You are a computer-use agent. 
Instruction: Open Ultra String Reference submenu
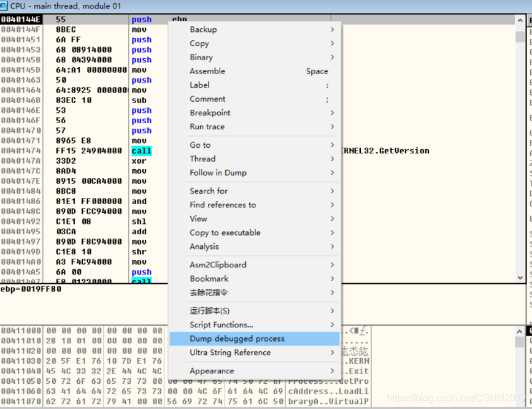[255, 353]
